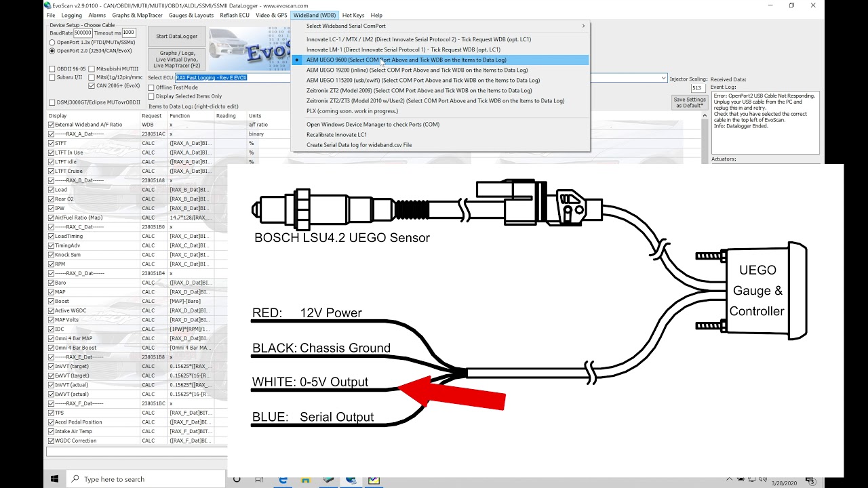Open the Windows Start menu

[x=54, y=479]
